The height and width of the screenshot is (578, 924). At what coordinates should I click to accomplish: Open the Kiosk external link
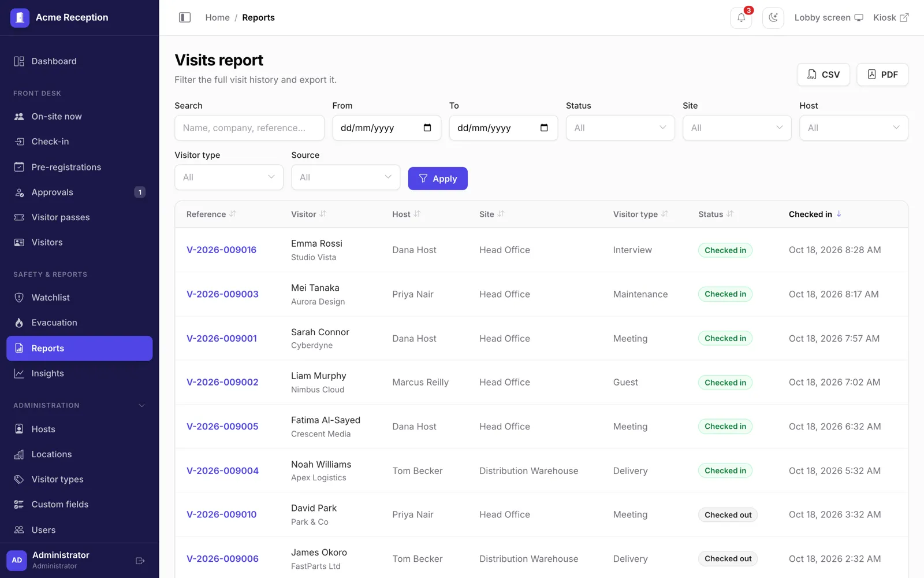coord(891,17)
